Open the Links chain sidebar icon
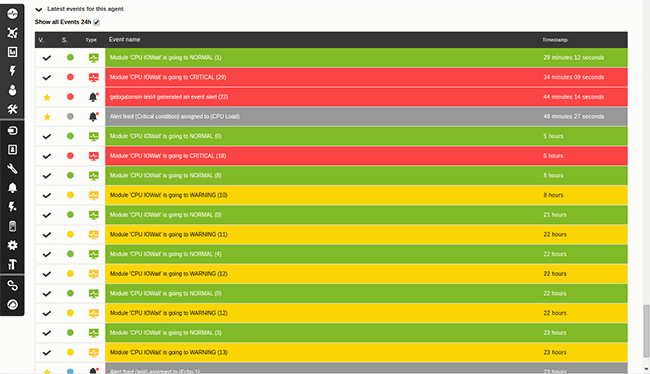650x374 pixels. (x=12, y=286)
